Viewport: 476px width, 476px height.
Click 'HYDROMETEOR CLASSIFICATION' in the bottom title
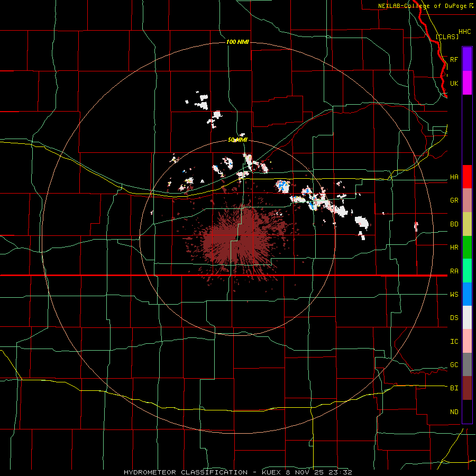tap(186, 472)
